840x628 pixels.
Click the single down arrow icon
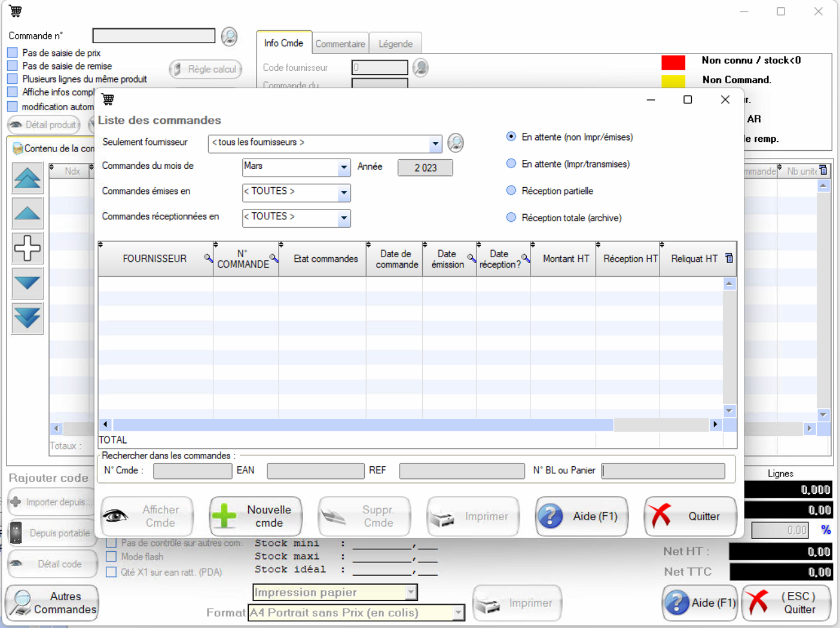pos(27,283)
